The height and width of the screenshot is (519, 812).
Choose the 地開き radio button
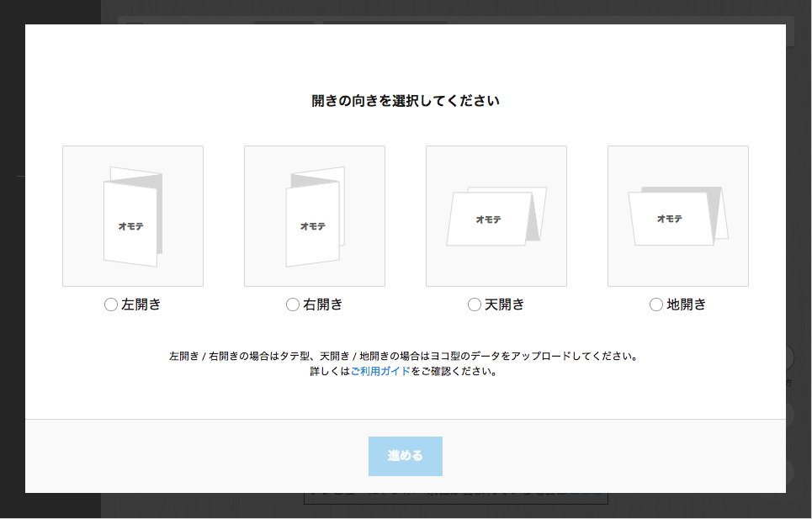[x=656, y=305]
